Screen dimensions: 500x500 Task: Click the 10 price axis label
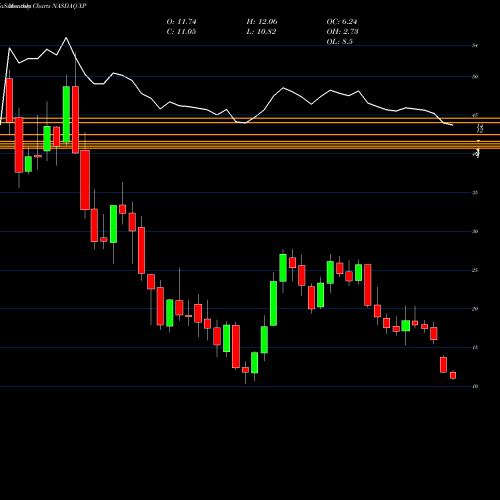(x=475, y=386)
